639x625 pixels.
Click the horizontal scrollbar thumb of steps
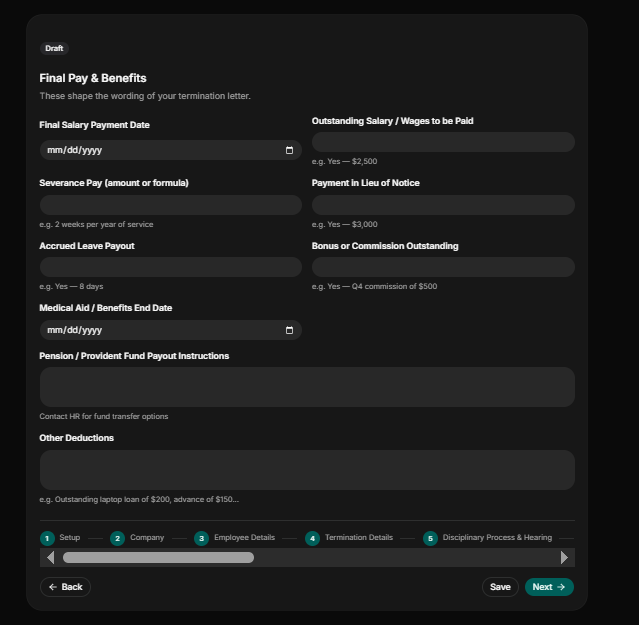point(158,557)
